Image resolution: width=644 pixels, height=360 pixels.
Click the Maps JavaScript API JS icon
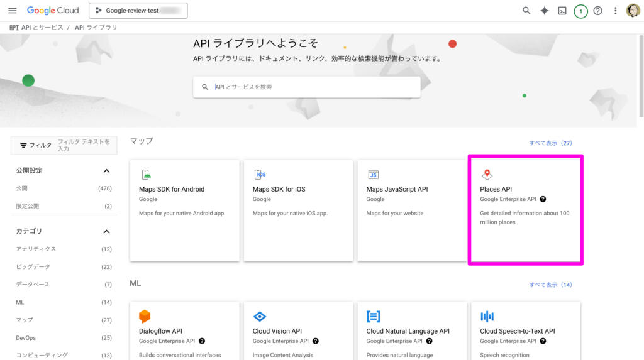click(x=374, y=175)
